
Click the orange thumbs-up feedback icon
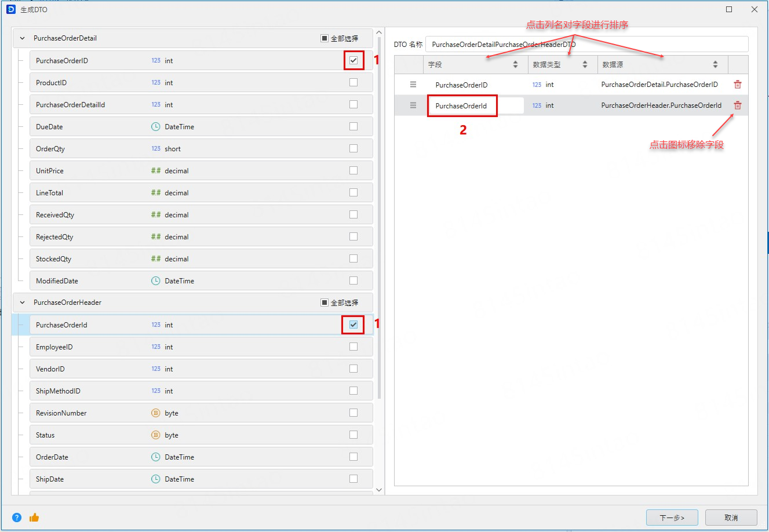(x=34, y=518)
